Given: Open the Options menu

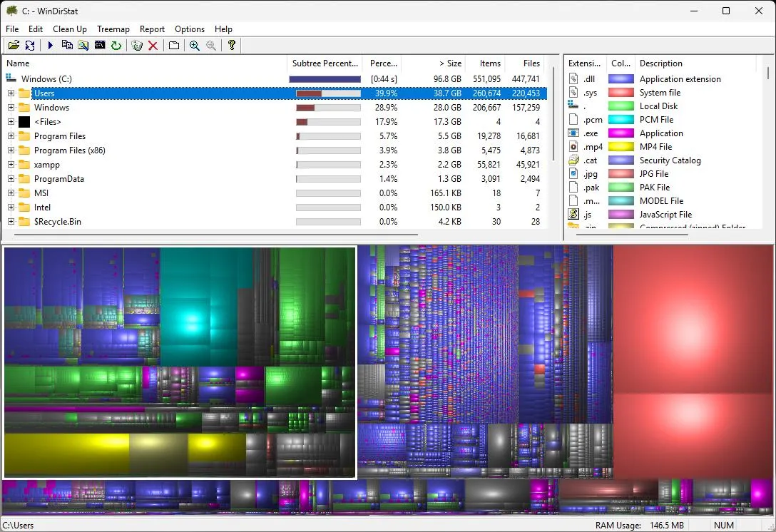Looking at the screenshot, I should pos(190,29).
